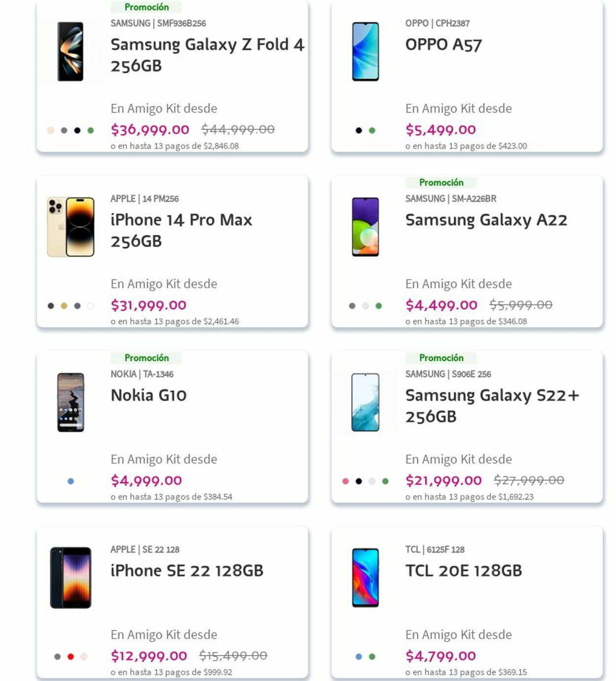Screen dimensions: 616x681
Task: Open the OPPO A57 phone thumbnail
Action: [365, 52]
